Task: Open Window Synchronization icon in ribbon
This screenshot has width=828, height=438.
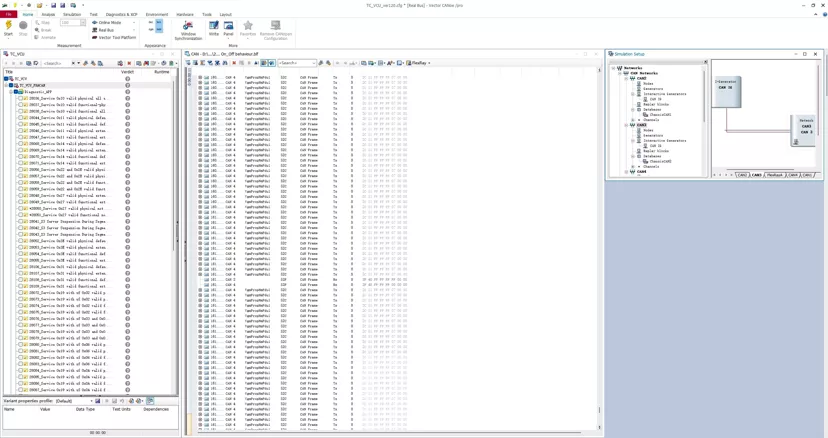Action: point(189,31)
